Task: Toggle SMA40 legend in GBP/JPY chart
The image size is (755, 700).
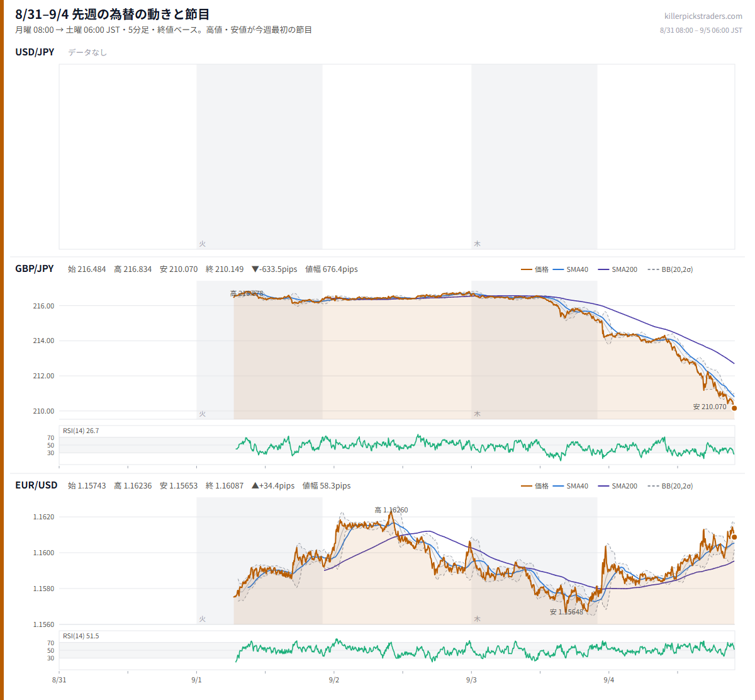Action: [x=571, y=269]
